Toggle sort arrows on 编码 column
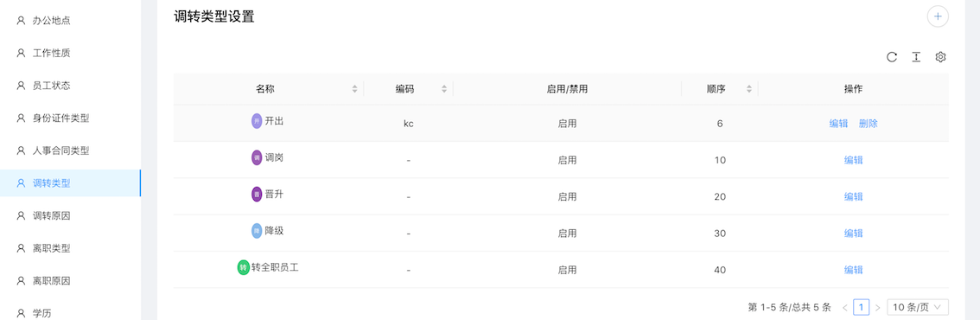The image size is (980, 320). [x=444, y=89]
